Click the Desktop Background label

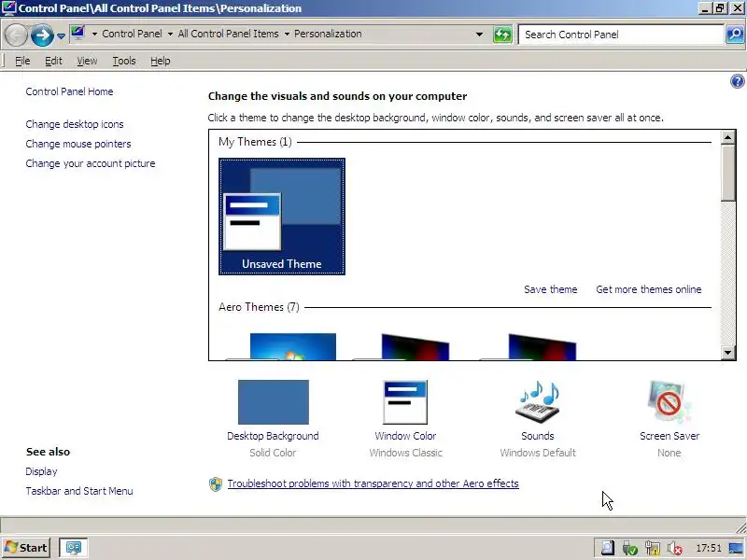[x=273, y=436]
